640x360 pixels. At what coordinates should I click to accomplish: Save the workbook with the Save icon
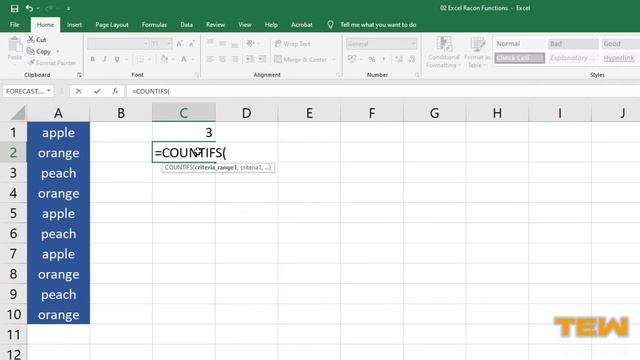pyautogui.click(x=14, y=8)
